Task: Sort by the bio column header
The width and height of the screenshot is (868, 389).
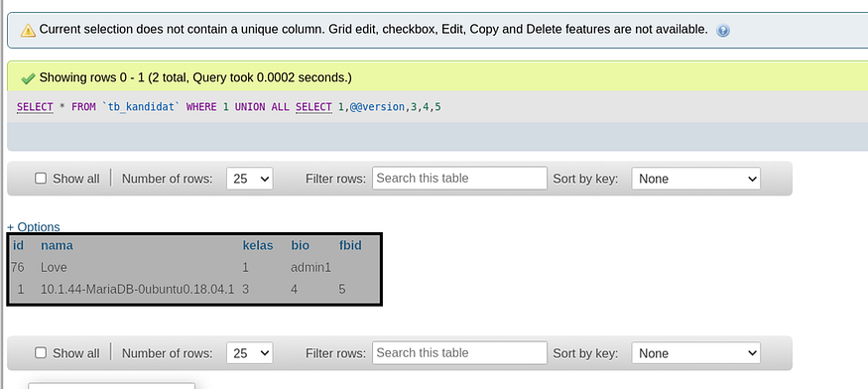Action: point(300,245)
